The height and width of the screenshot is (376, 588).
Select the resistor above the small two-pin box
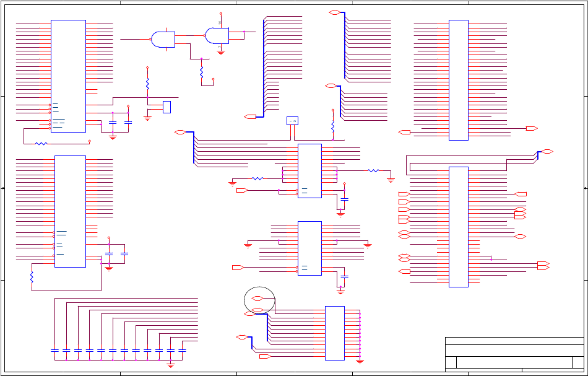pyautogui.click(x=147, y=84)
